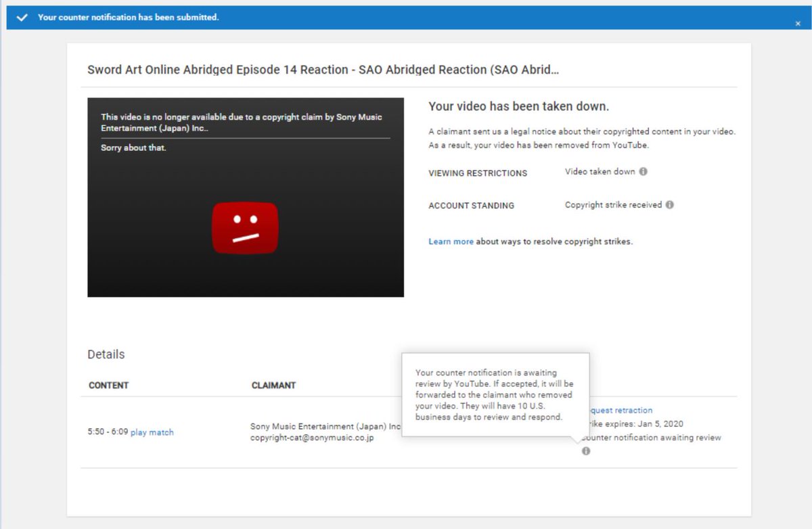Click the removed video player thumbnail
Viewport: 812px width, 529px height.
246,198
